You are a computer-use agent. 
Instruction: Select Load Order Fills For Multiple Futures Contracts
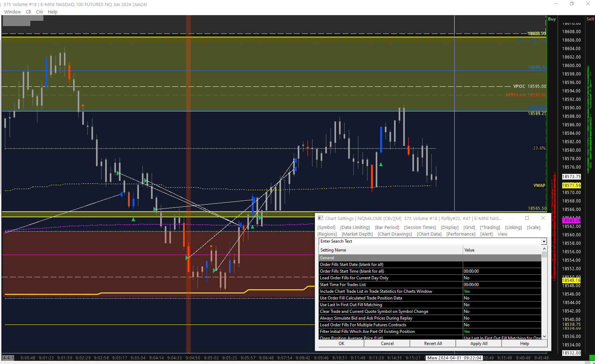pyautogui.click(x=430, y=325)
